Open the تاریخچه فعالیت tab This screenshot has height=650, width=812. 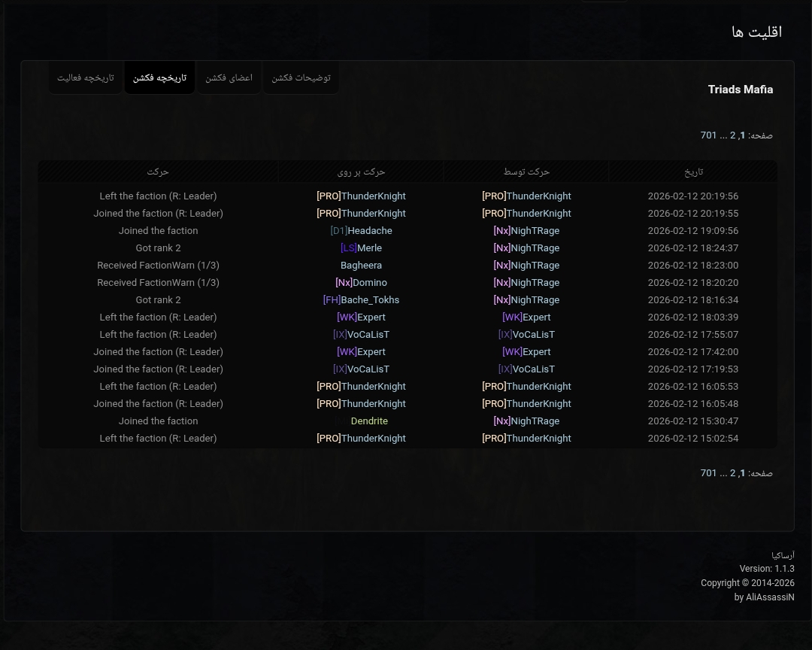(x=86, y=78)
